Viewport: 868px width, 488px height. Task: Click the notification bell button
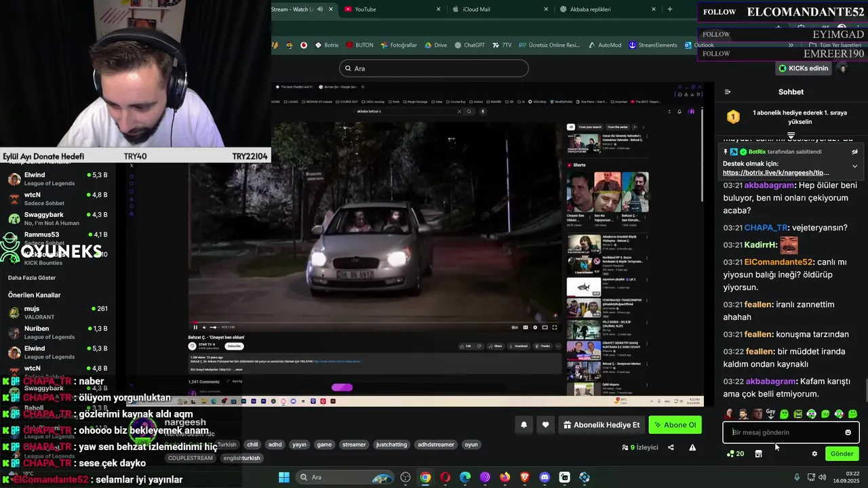(x=524, y=425)
